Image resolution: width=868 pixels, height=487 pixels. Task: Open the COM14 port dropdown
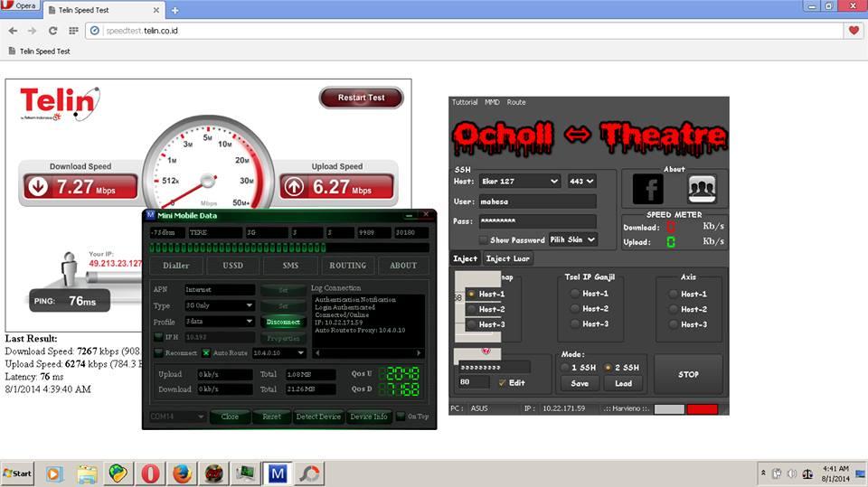(x=176, y=417)
